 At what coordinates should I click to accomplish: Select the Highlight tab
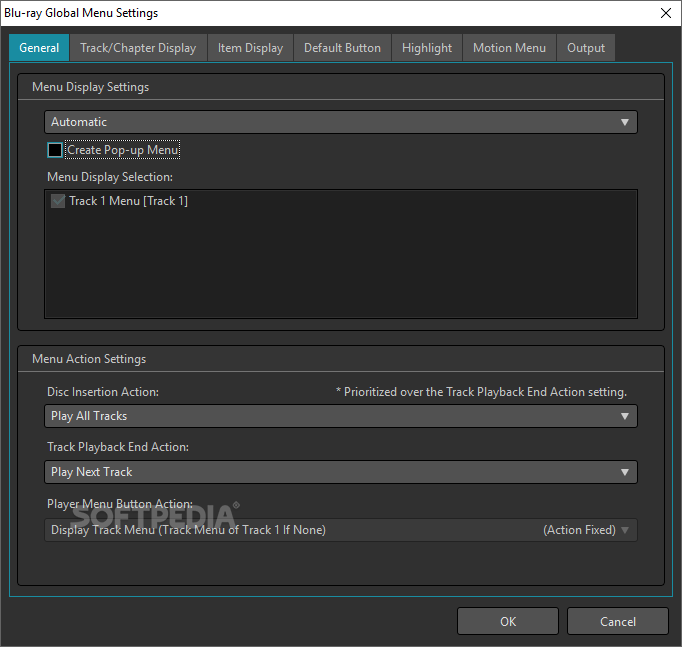427,47
